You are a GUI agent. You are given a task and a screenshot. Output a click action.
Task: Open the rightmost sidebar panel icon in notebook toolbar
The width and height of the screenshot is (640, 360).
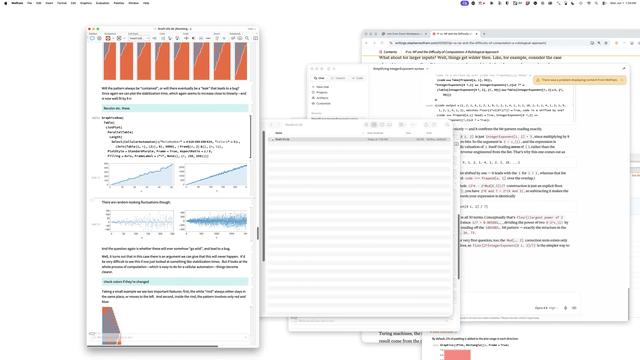pos(256,38)
